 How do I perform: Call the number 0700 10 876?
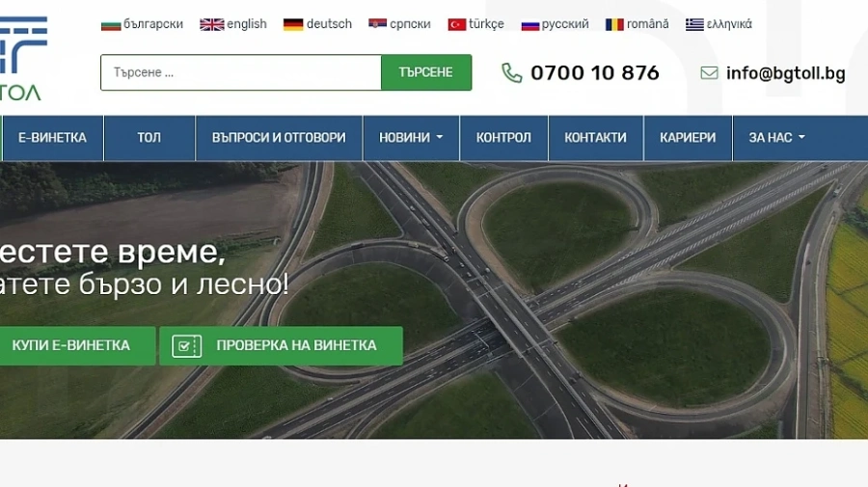pyautogui.click(x=595, y=73)
